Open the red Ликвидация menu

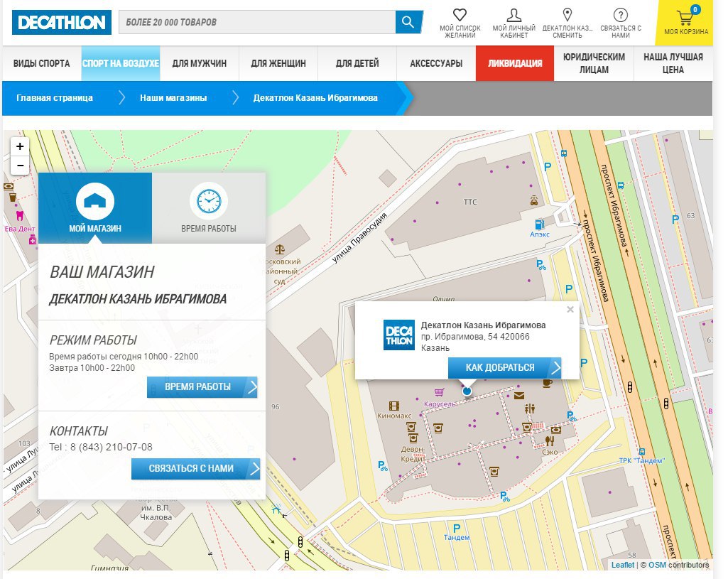coord(515,64)
